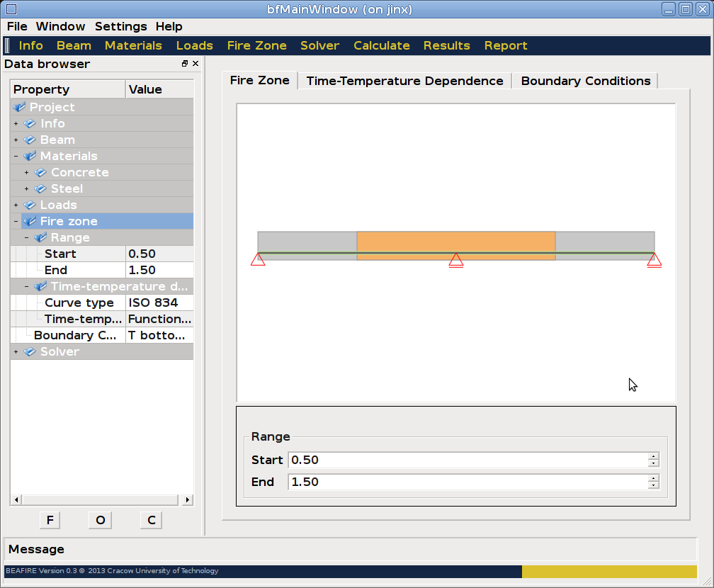Close the Data browser panel
Viewport: 714px width, 588px height.
(x=195, y=64)
